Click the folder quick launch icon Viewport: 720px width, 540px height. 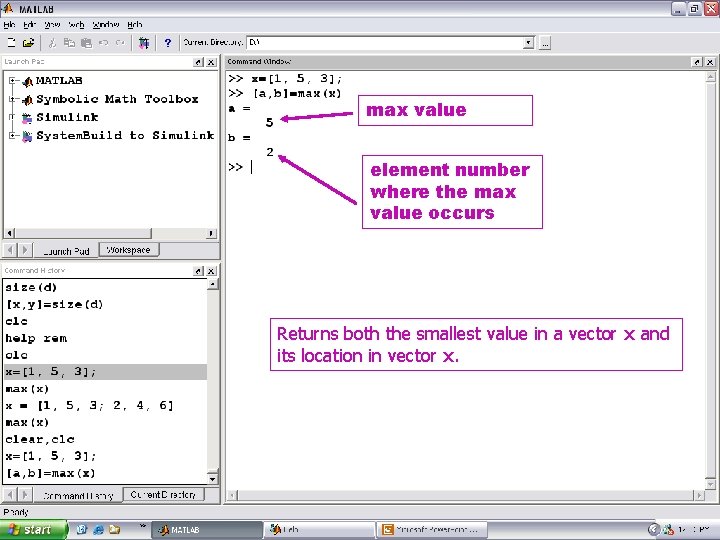[x=114, y=530]
